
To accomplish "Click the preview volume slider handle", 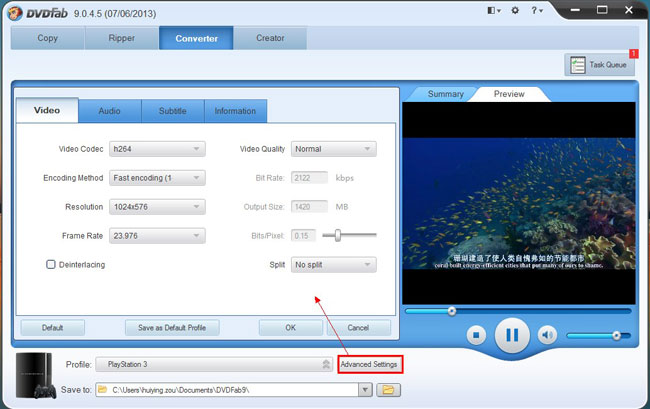I will (x=616, y=335).
